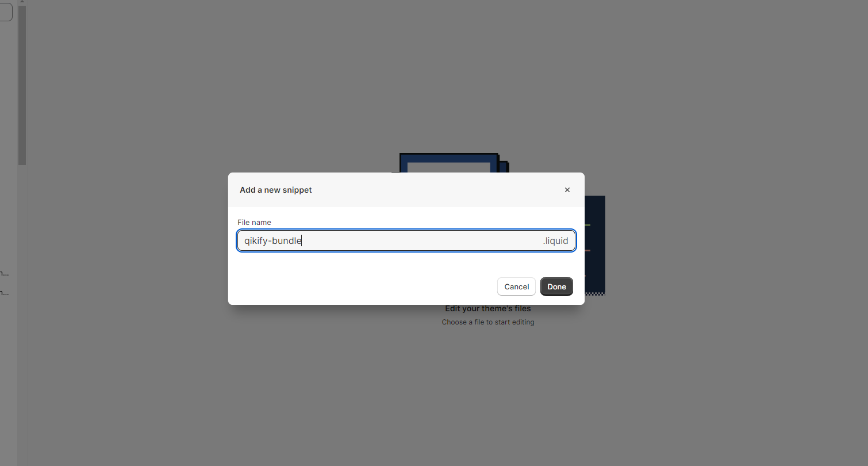The width and height of the screenshot is (868, 466).
Task: Click the Choose a file to start editing text
Action: pos(488,322)
